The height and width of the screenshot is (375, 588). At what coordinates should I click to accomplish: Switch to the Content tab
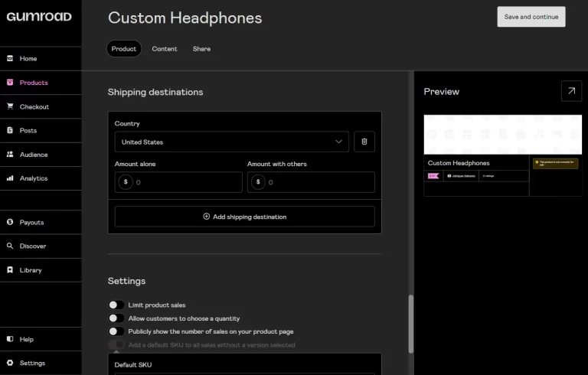[165, 49]
